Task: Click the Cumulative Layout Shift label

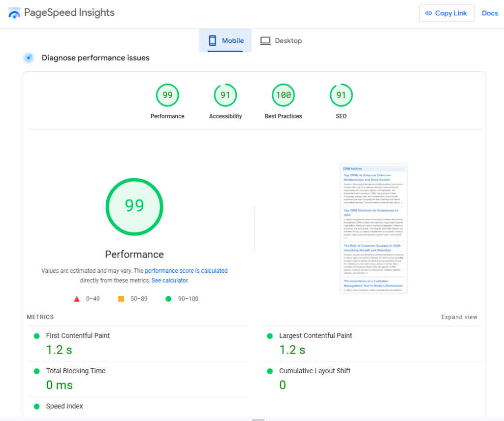Action: click(315, 371)
